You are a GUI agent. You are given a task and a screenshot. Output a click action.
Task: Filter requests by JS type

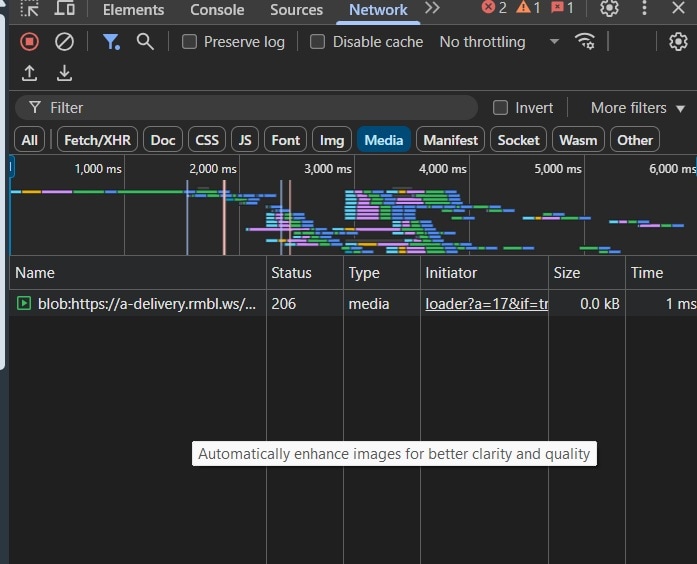(245, 140)
